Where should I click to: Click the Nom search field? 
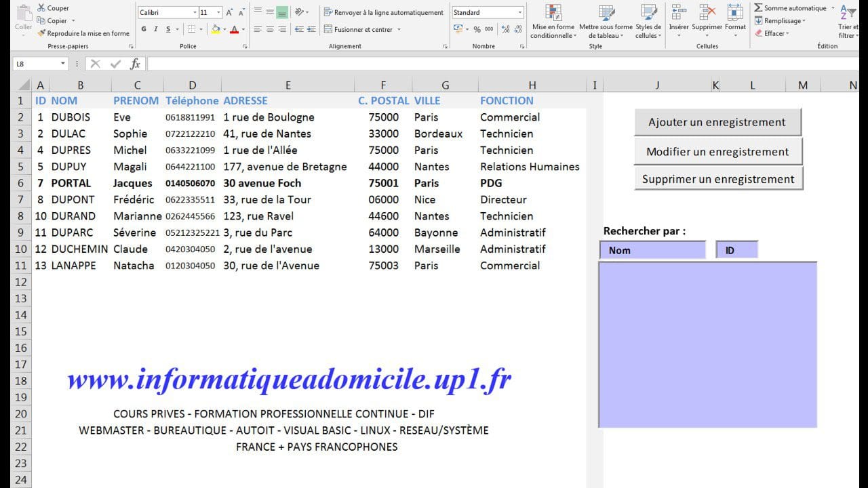tap(652, 250)
